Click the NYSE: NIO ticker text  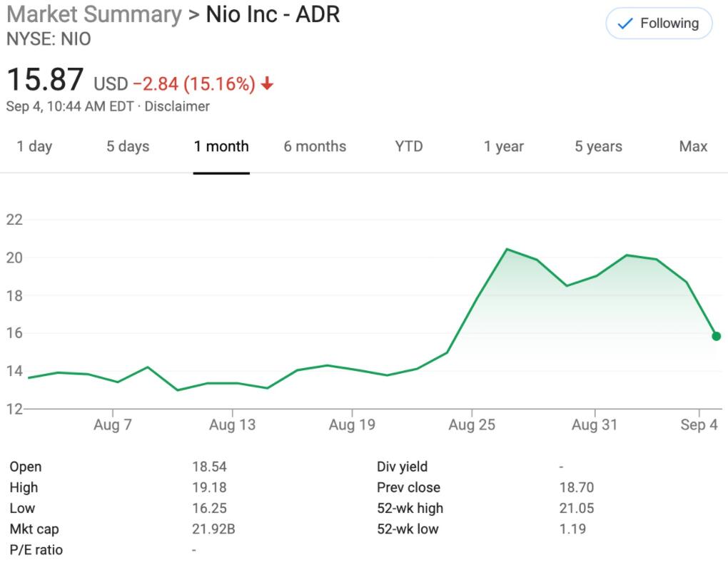47,39
